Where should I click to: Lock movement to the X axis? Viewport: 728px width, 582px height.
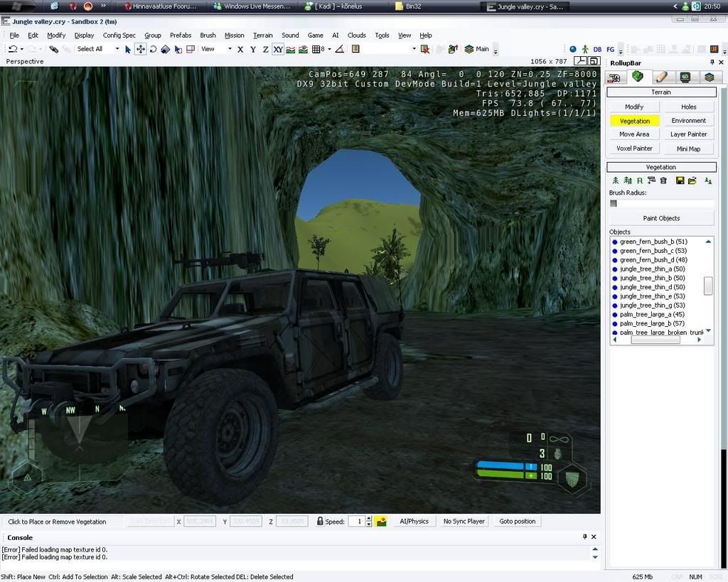[240, 49]
